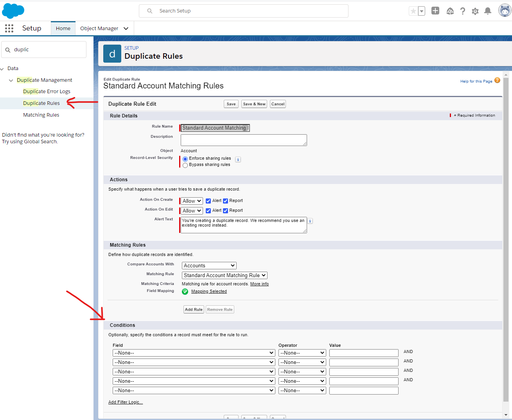The width and height of the screenshot is (512, 420).
Task: Click the Rule Name input field
Action: click(215, 128)
